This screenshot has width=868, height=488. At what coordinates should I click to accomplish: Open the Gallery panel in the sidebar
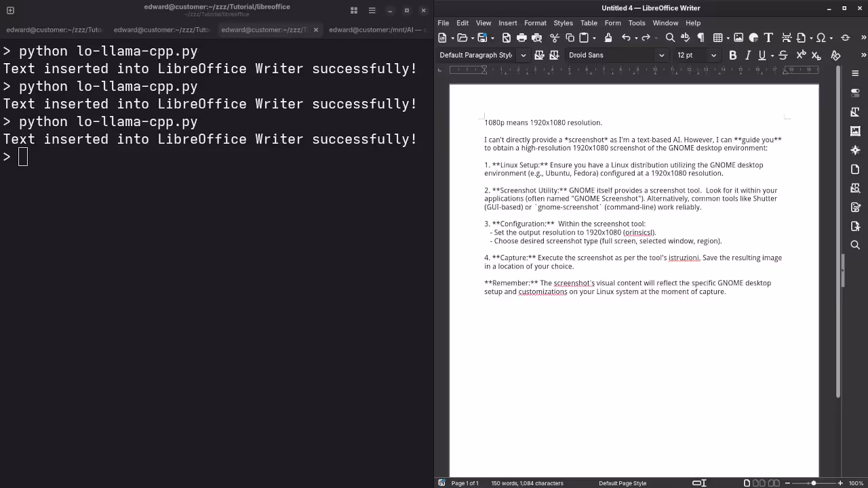click(x=855, y=130)
